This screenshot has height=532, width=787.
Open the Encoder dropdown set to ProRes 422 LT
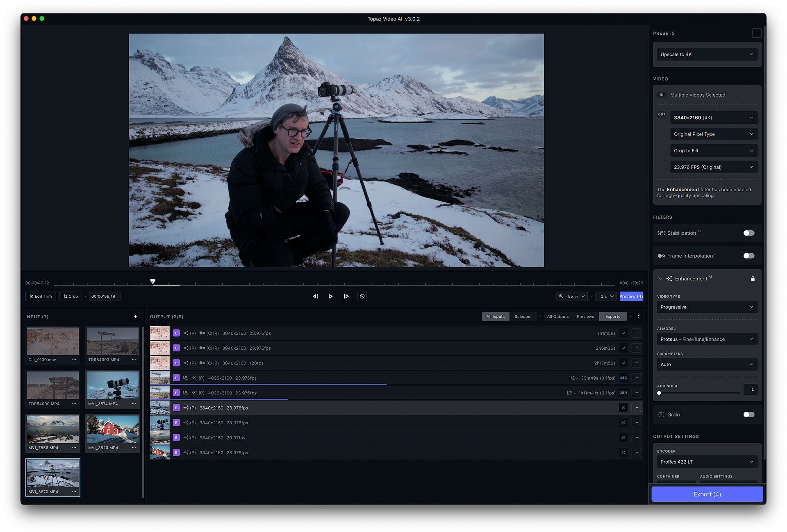pos(707,462)
